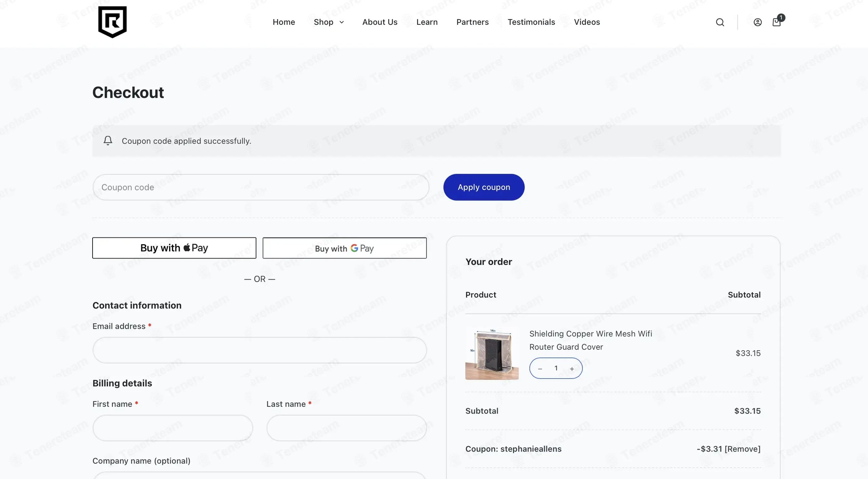Click the 'Coupon code applied successfully.' message
The width and height of the screenshot is (868, 479).
coord(186,141)
